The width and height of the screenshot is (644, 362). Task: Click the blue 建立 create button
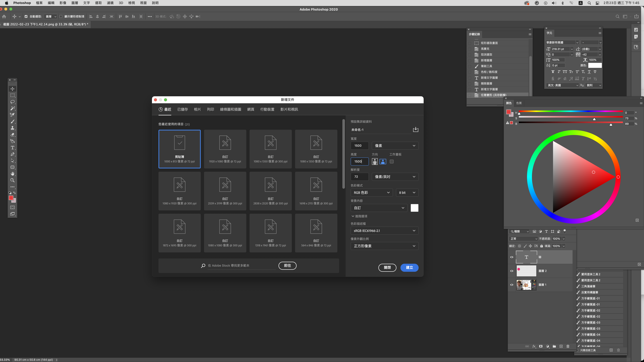pyautogui.click(x=409, y=267)
